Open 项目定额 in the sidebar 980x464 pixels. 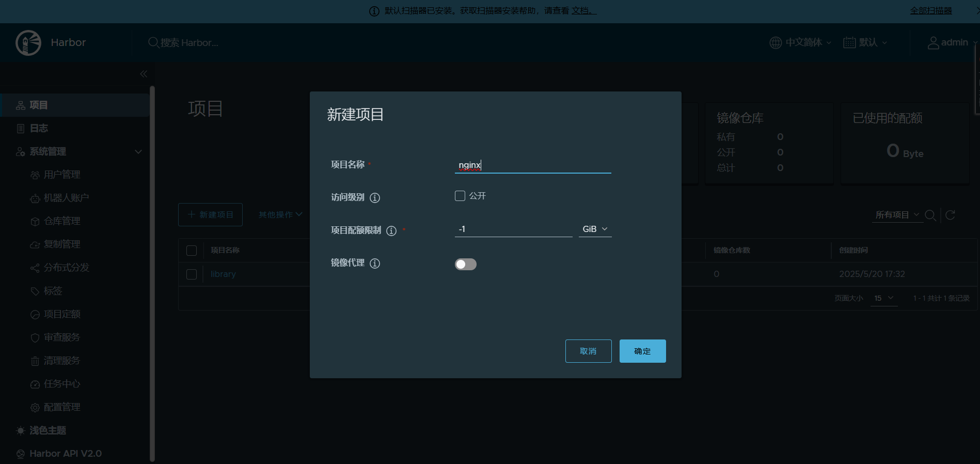click(x=62, y=314)
